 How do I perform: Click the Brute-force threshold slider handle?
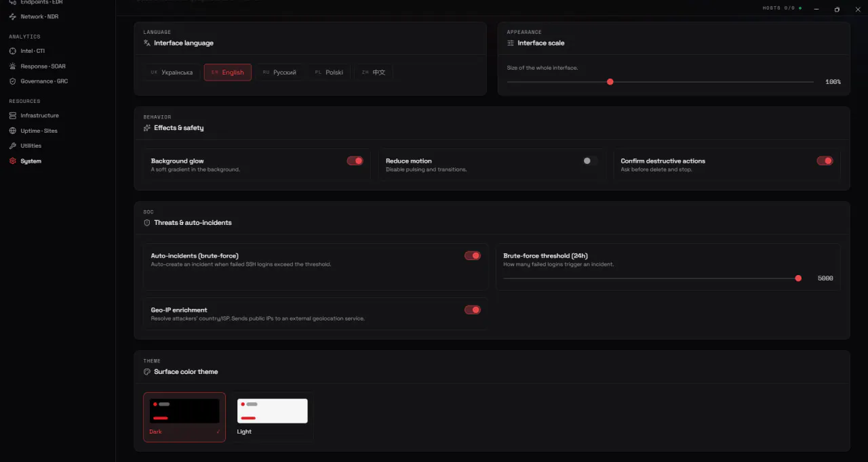pyautogui.click(x=798, y=278)
